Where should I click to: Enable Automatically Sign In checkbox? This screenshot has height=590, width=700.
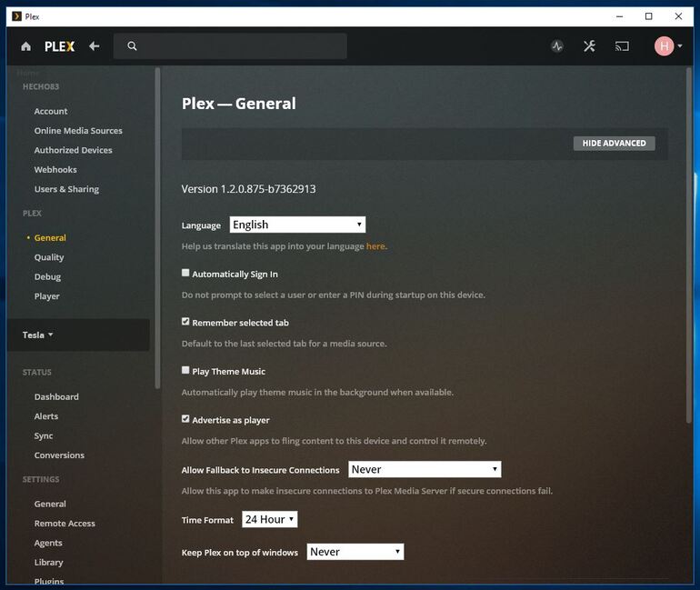coord(185,273)
